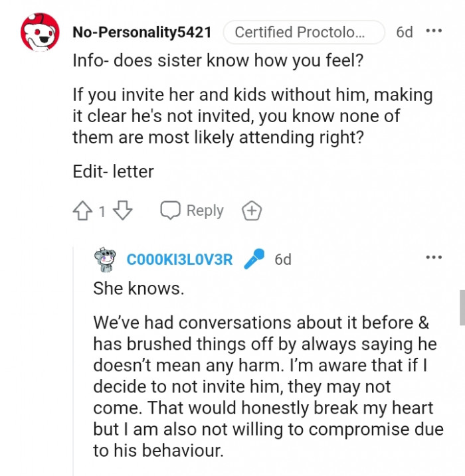Click the Reply speech bubble button
This screenshot has height=476, width=465.
coord(192,211)
